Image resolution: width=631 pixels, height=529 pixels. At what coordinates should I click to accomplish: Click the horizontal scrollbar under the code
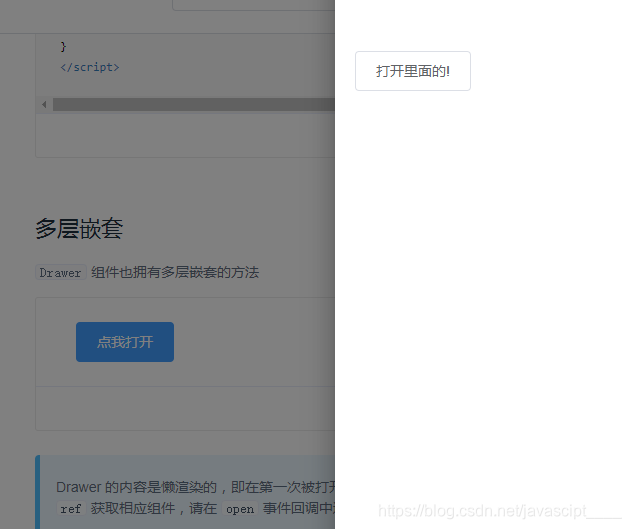tap(194, 105)
